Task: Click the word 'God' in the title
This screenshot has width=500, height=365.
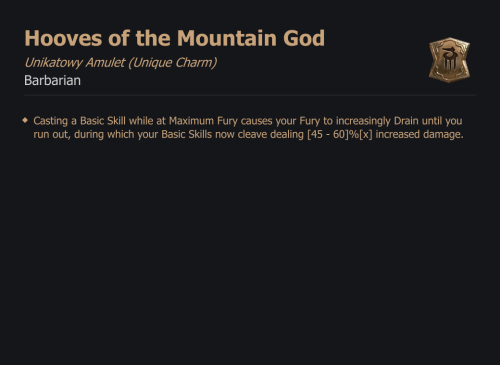Action: (x=304, y=38)
